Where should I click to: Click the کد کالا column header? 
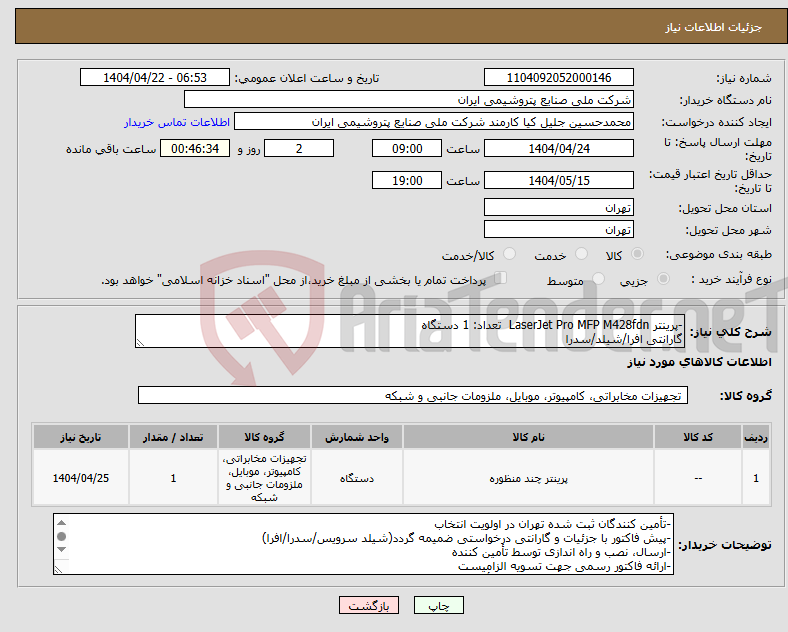click(x=698, y=437)
